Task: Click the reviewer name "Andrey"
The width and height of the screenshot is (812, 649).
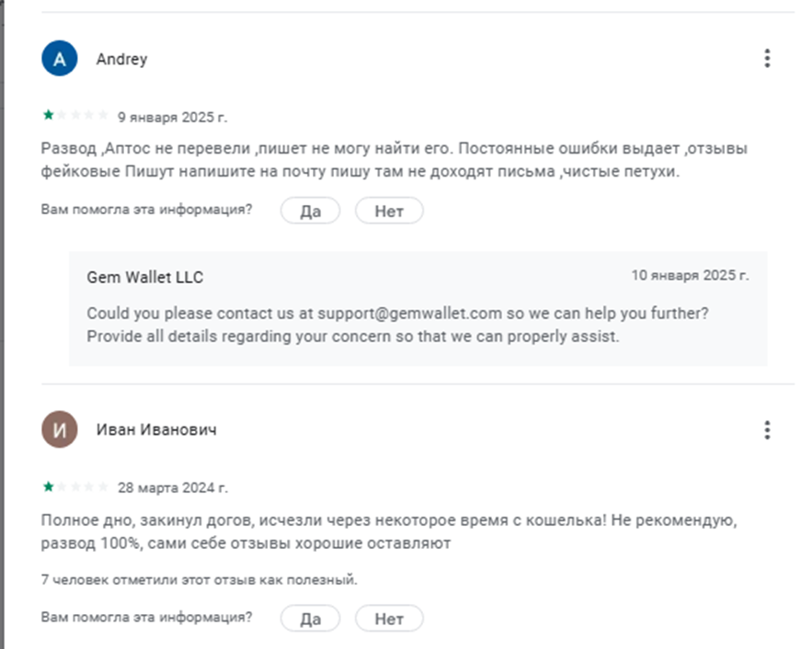Action: tap(121, 59)
